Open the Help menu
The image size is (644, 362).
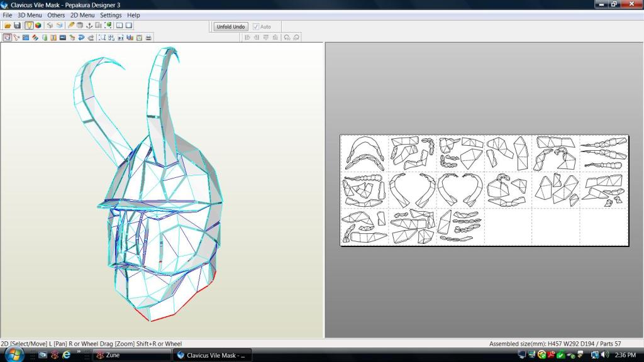pyautogui.click(x=133, y=15)
